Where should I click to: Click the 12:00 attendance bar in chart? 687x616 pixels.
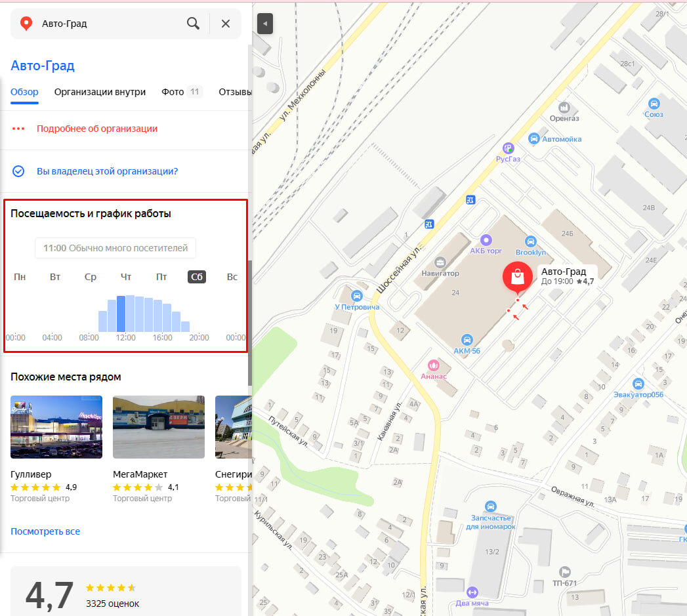[130, 314]
